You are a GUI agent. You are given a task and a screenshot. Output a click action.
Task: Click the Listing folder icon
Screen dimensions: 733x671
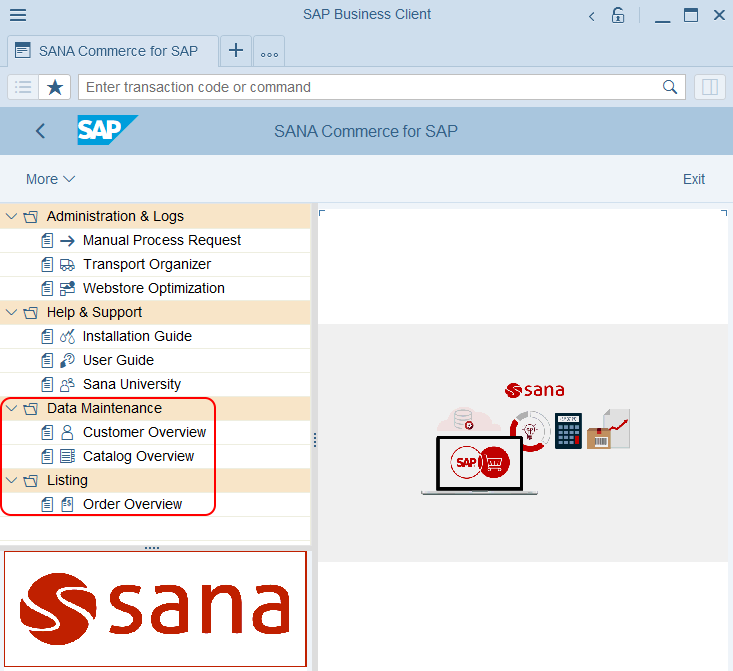coord(31,481)
